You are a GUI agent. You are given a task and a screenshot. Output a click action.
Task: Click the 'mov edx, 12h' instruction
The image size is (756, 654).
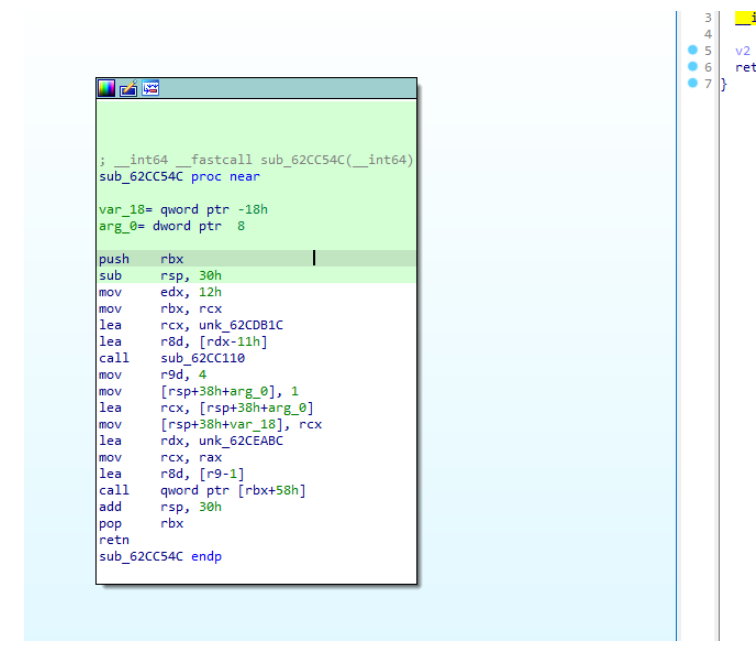coord(160,292)
